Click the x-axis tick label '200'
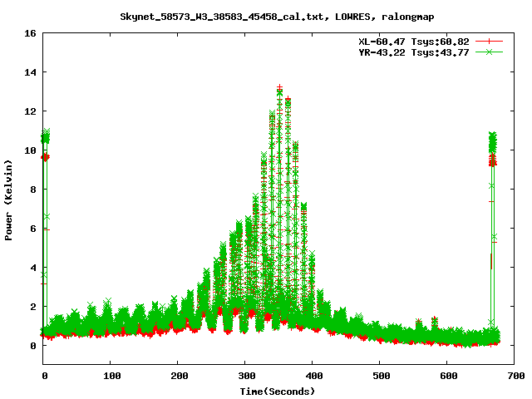532x399 pixels. click(x=180, y=376)
